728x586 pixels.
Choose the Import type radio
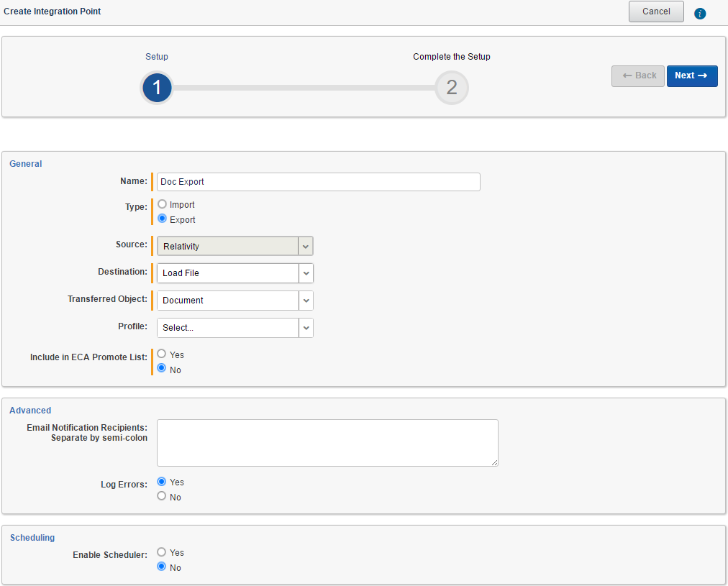[x=162, y=204]
